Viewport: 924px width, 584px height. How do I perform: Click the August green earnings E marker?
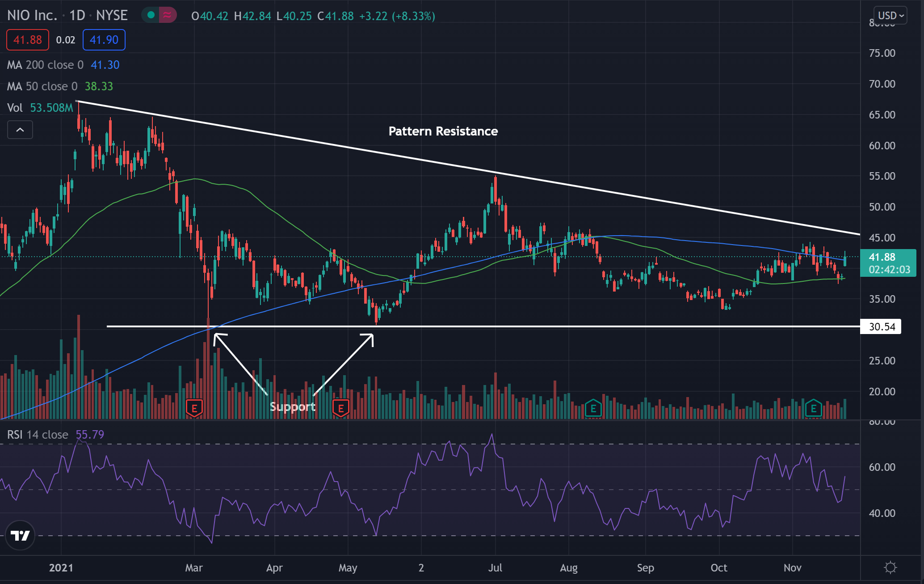[x=593, y=408]
